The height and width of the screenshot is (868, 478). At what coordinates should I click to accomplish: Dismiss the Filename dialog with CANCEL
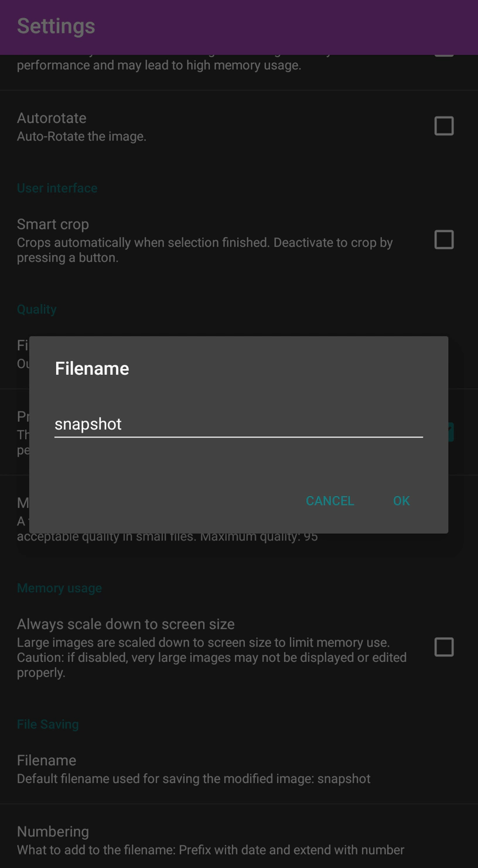pyautogui.click(x=330, y=501)
